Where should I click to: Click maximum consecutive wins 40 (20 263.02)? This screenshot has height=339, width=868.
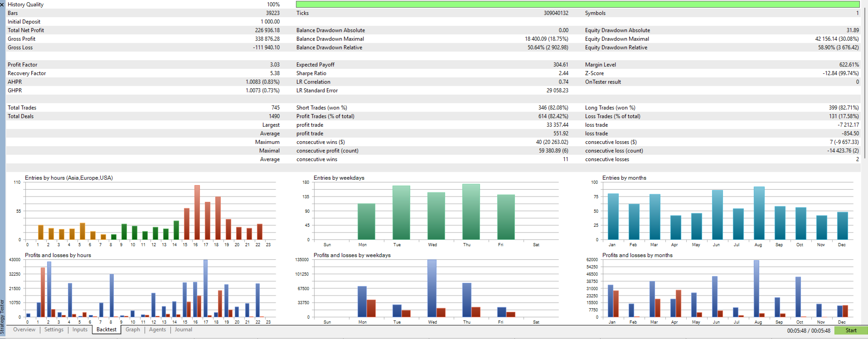point(552,142)
